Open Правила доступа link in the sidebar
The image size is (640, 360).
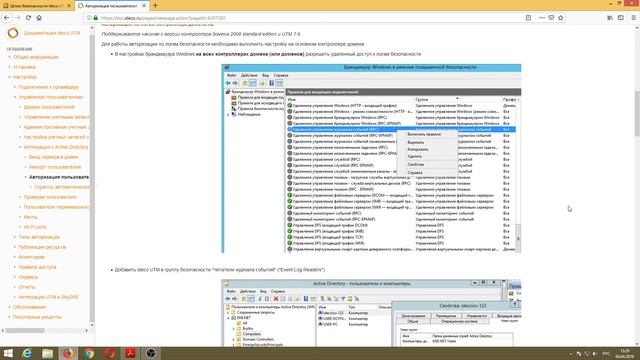(37, 267)
